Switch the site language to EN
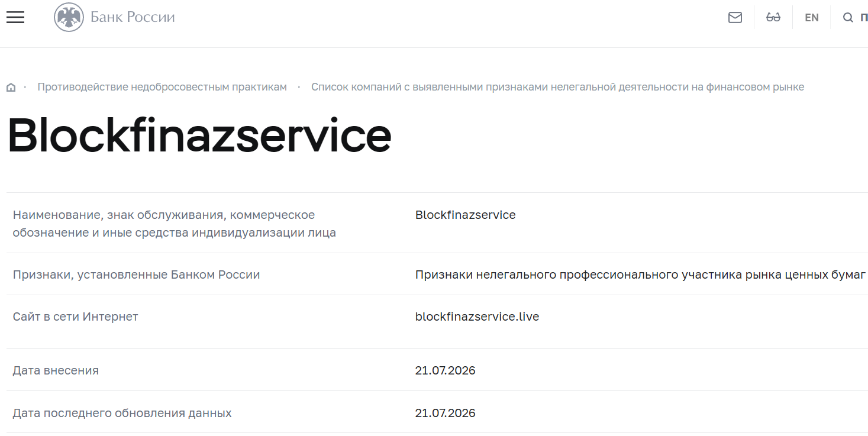Screen dimensions: 868x436 coord(812,18)
